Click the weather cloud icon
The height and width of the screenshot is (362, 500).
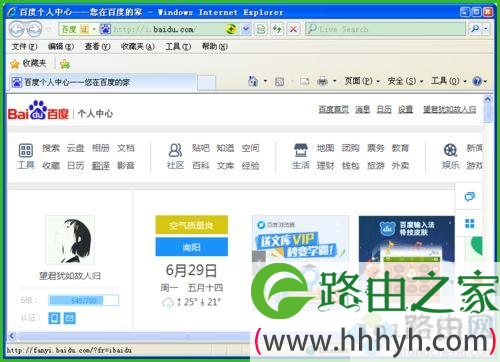pyautogui.click(x=168, y=303)
